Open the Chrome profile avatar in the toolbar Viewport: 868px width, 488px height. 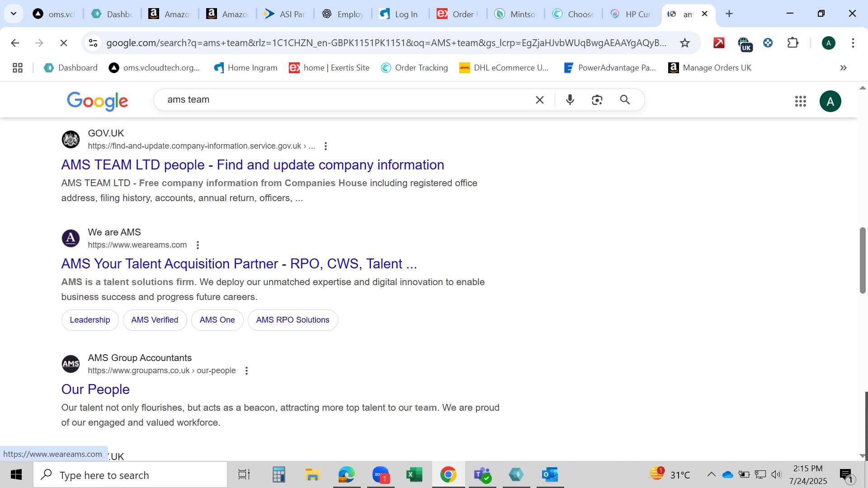click(829, 43)
